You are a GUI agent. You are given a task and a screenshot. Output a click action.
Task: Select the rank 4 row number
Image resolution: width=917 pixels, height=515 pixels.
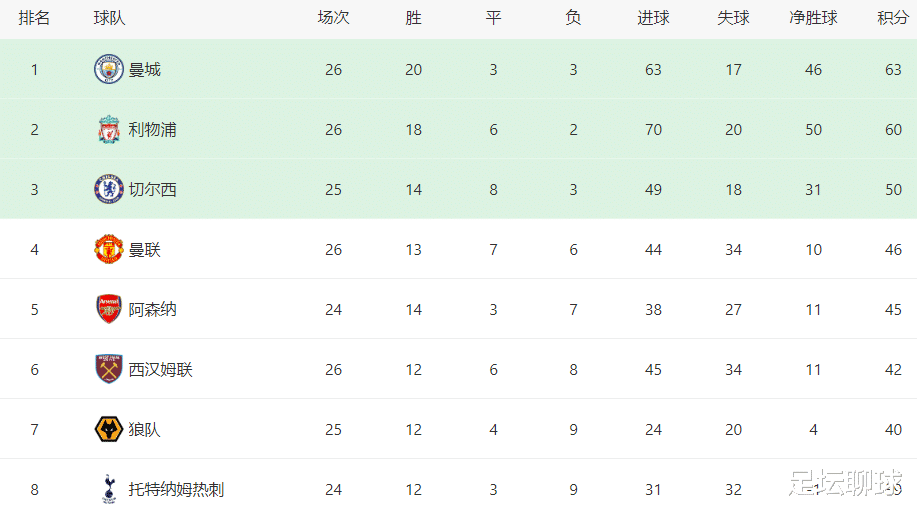35,250
